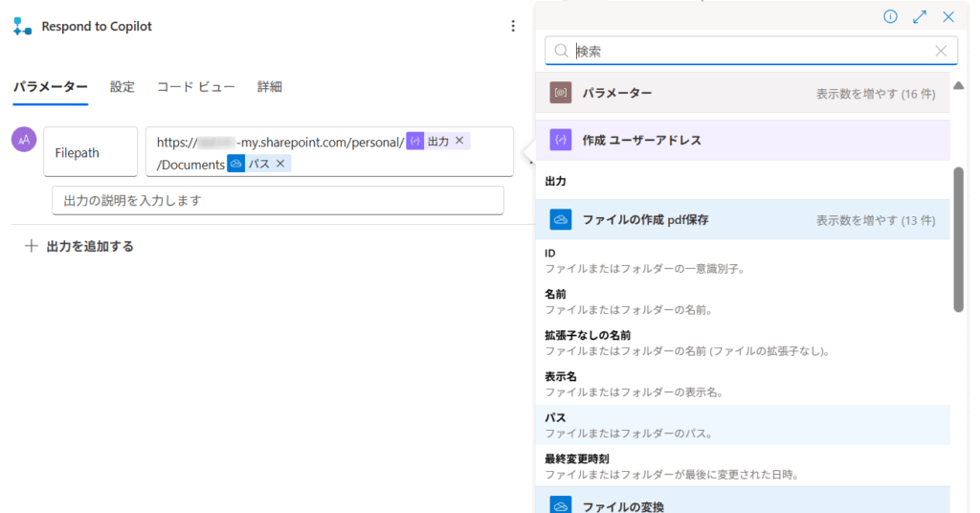Switch to the 設定 tab
This screenshot has width=980, height=513.
pos(122,87)
